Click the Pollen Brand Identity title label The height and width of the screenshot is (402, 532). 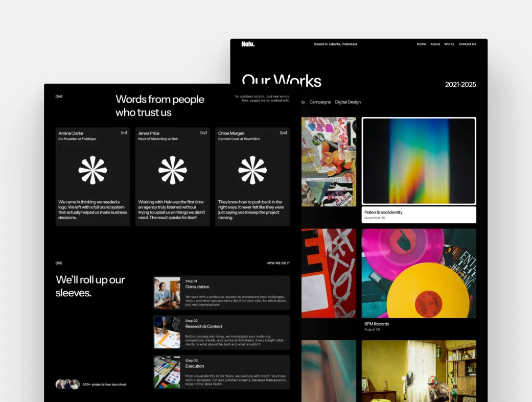pyautogui.click(x=383, y=212)
